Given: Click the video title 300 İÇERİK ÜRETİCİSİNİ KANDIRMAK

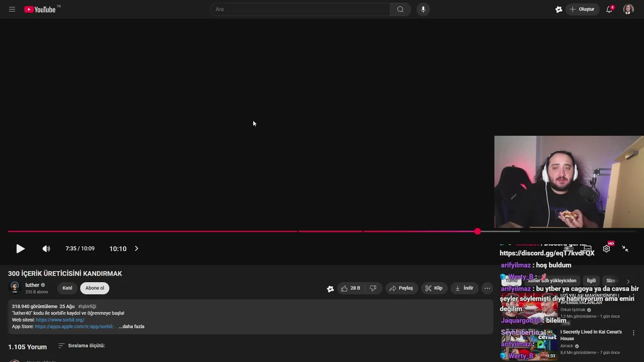Looking at the screenshot, I should (x=65, y=274).
